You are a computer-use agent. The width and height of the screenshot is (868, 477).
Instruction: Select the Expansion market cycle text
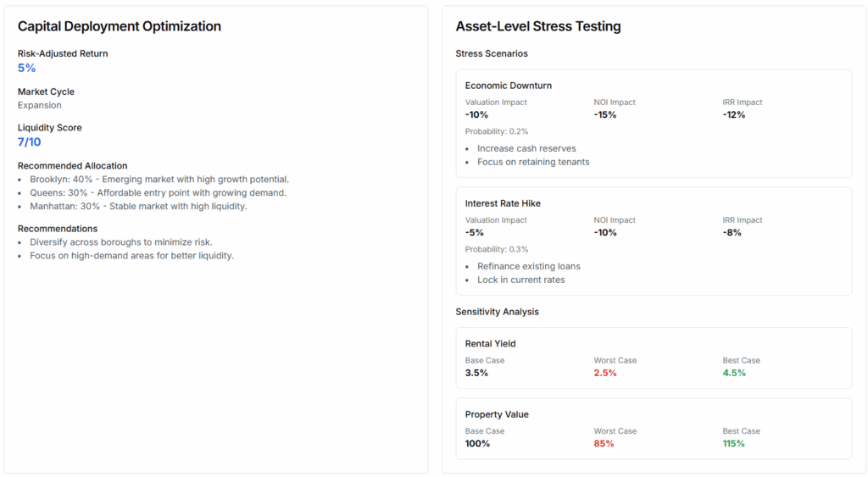(x=39, y=105)
